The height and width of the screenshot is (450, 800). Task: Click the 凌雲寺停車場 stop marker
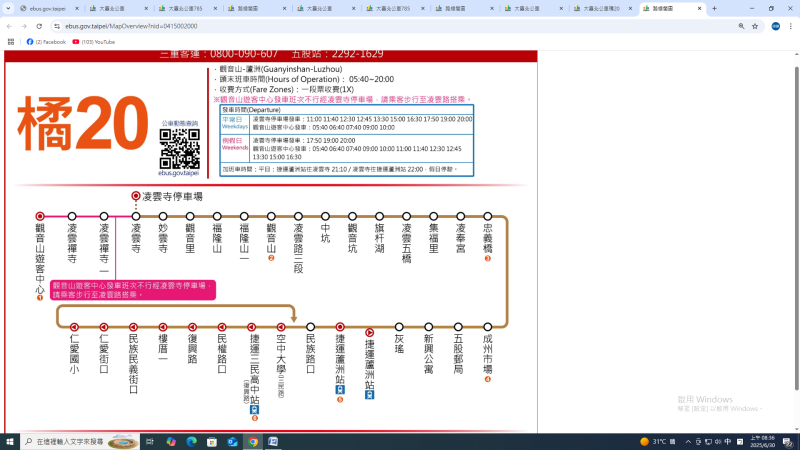tap(136, 196)
